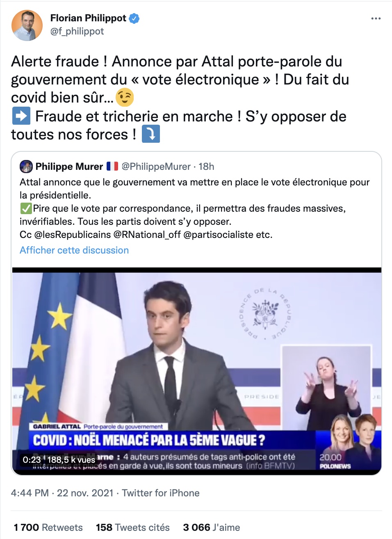Open the @PhilippeMurer handle
The width and height of the screenshot is (392, 539).
pyautogui.click(x=156, y=167)
